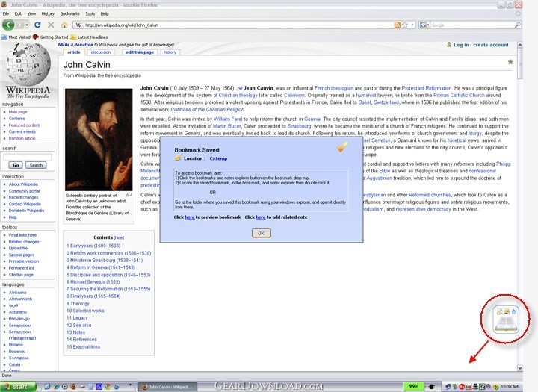The image size is (538, 392).
Task: Open the 'Random article' sidebar link
Action: click(22, 138)
